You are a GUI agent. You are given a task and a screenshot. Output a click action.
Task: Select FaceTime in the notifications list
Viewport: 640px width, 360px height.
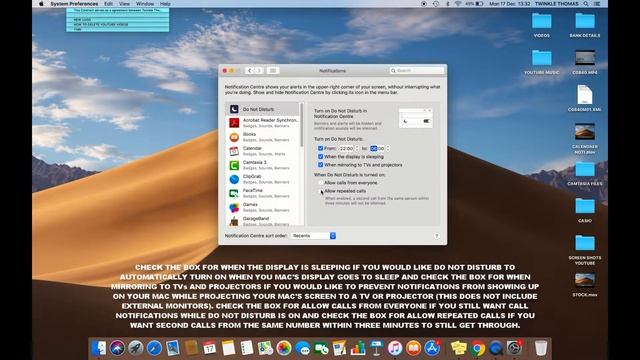click(x=263, y=193)
